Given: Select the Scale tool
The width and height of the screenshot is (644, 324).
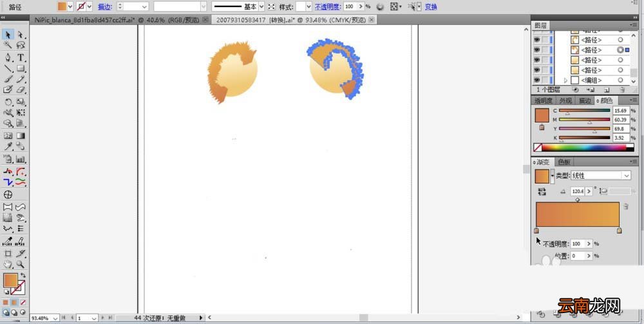Looking at the screenshot, I should [21, 102].
